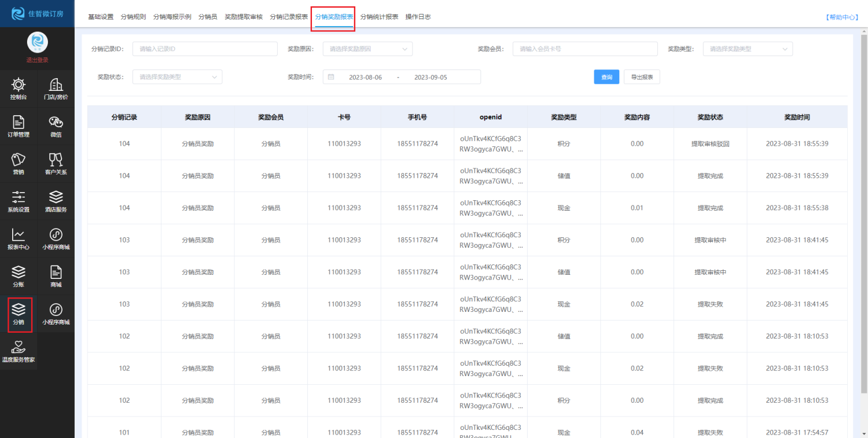Screen dimensions: 868x438
Task: Click the 导出报表 export button
Action: pos(642,77)
